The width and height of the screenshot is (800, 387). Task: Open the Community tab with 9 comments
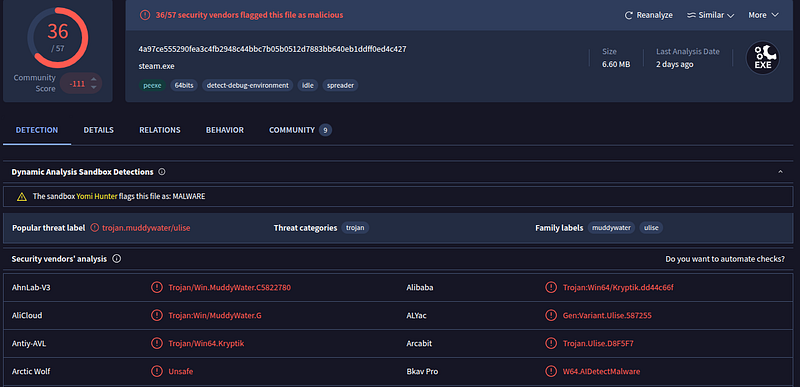tap(300, 130)
